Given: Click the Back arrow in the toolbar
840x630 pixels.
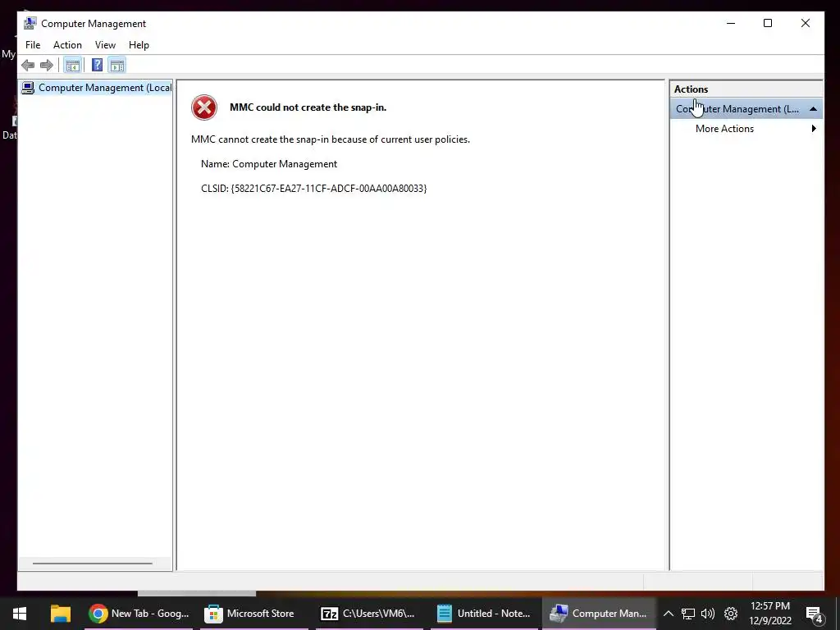Looking at the screenshot, I should click(x=28, y=66).
